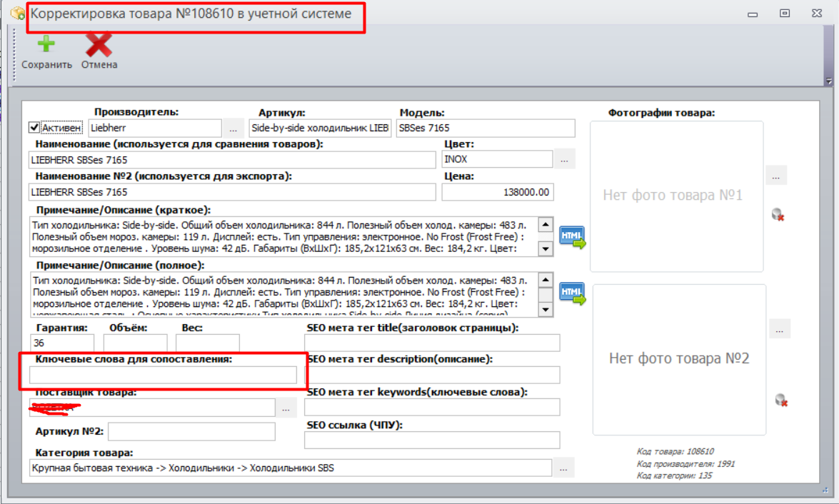Click the Фотографии товара heading

(x=661, y=113)
